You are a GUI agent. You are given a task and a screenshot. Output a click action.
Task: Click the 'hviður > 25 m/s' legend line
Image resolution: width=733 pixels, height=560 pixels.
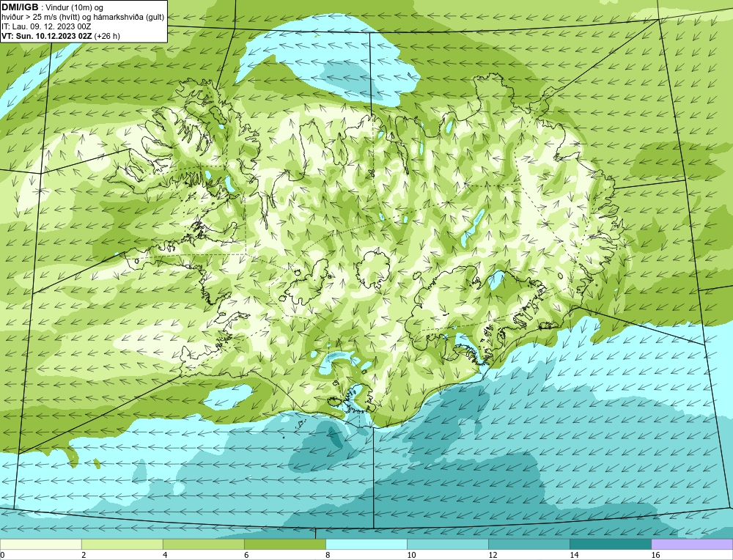[x=83, y=18]
